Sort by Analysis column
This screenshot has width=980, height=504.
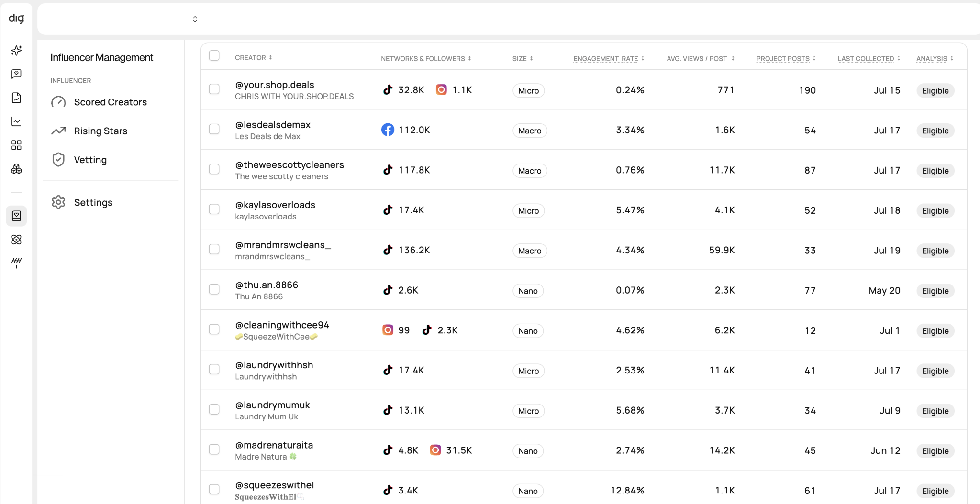935,58
